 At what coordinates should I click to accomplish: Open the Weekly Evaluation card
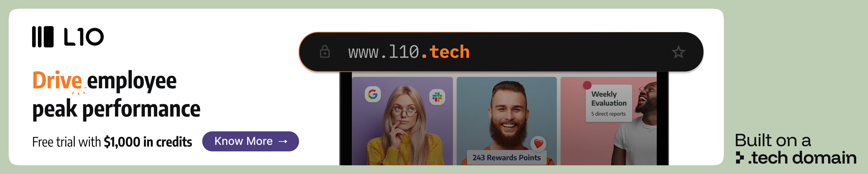point(609,103)
